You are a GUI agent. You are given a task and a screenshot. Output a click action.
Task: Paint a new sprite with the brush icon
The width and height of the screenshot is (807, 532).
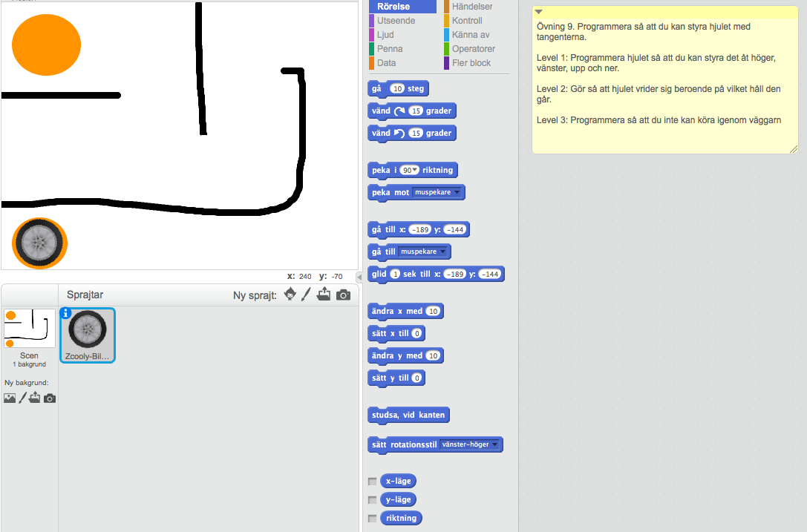(x=306, y=295)
